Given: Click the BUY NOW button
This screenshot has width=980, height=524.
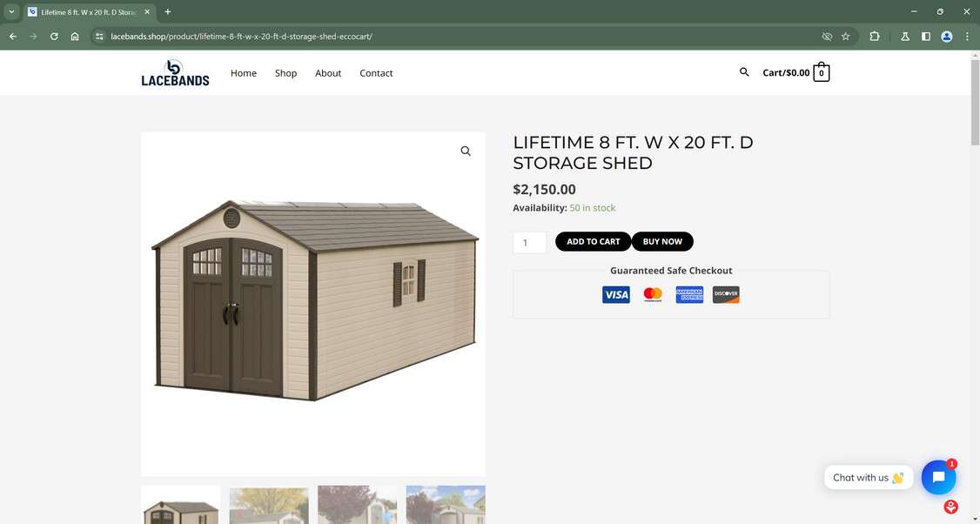Looking at the screenshot, I should (x=662, y=241).
